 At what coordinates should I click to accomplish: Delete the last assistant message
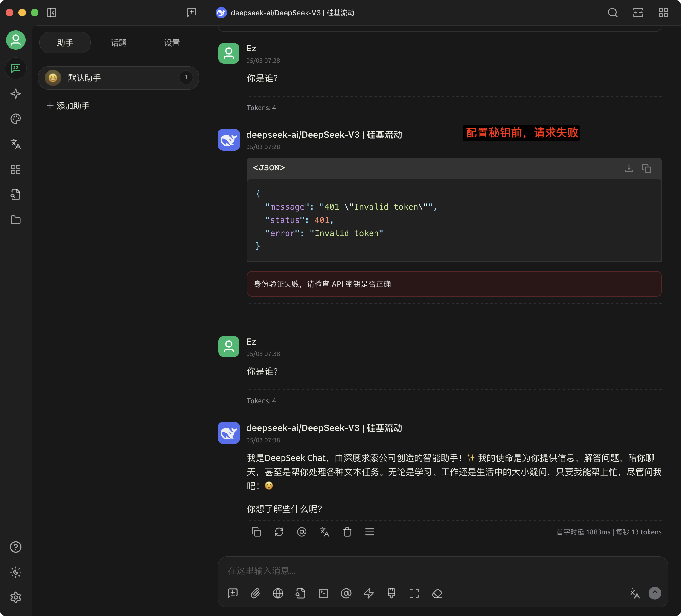347,532
